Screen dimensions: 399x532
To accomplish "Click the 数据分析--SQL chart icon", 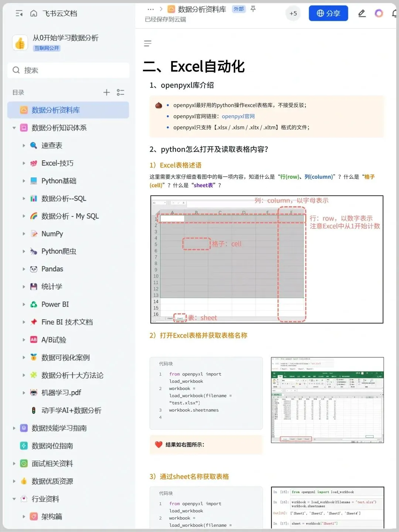I will (x=34, y=198).
